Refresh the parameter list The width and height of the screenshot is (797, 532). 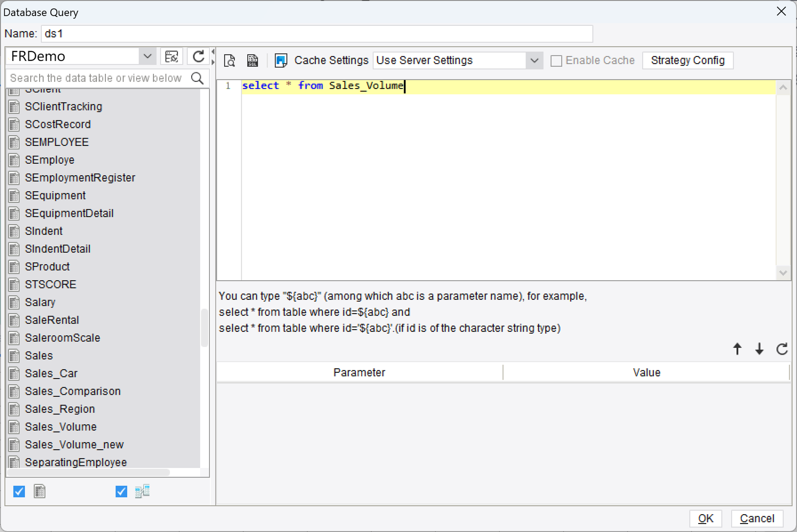[x=782, y=349]
